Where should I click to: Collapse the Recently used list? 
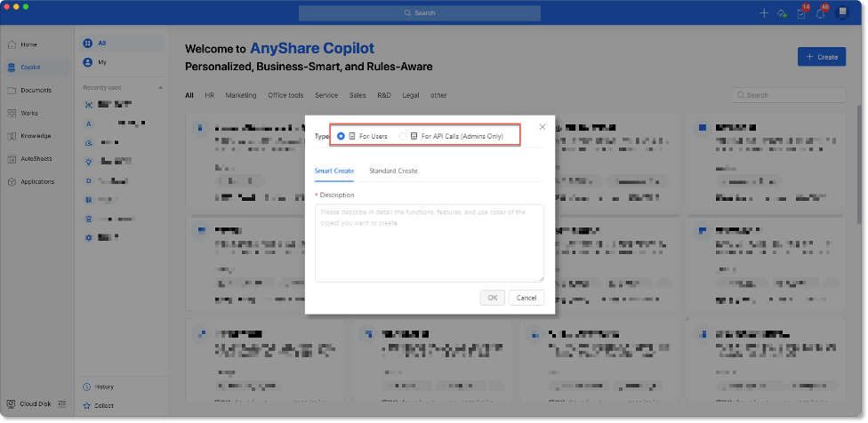point(160,88)
